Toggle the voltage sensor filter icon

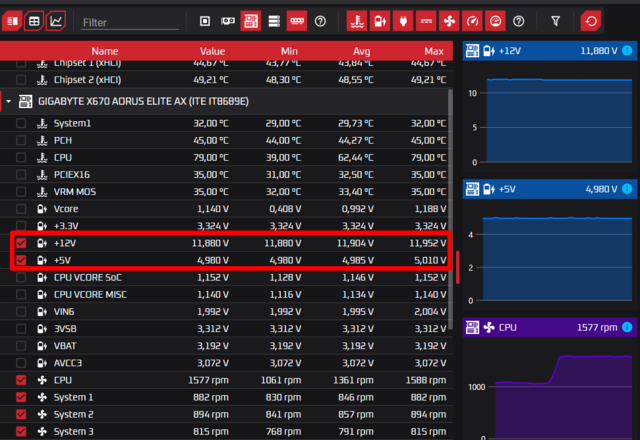380,20
